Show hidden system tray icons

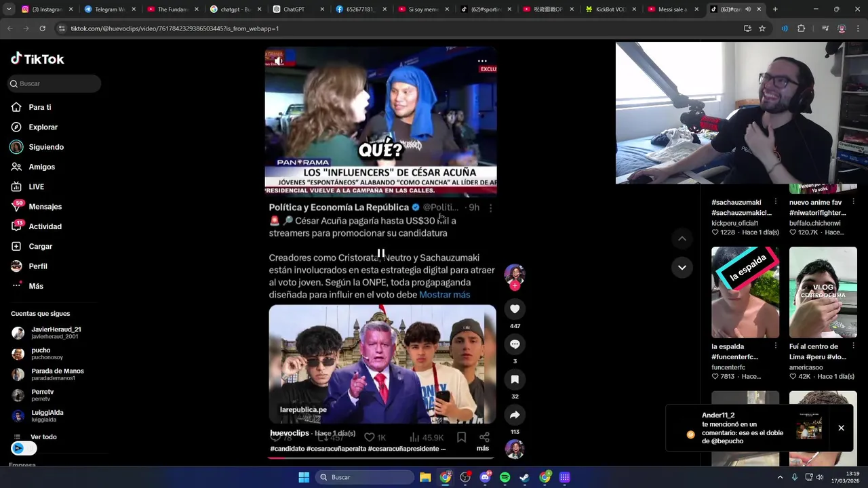tap(780, 477)
